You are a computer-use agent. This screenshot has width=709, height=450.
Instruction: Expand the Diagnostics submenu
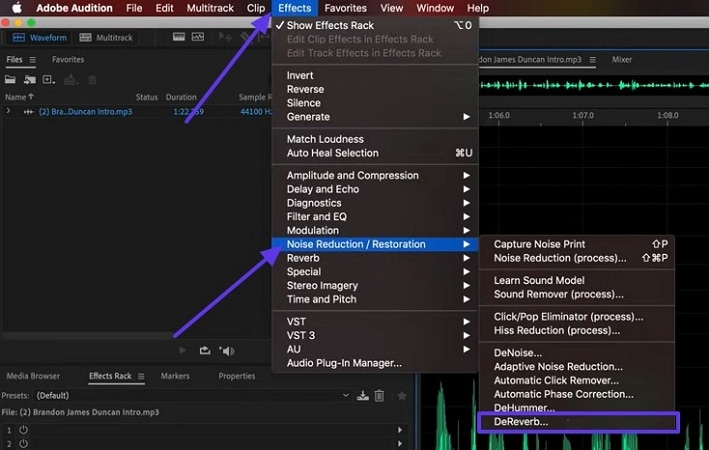(x=375, y=203)
